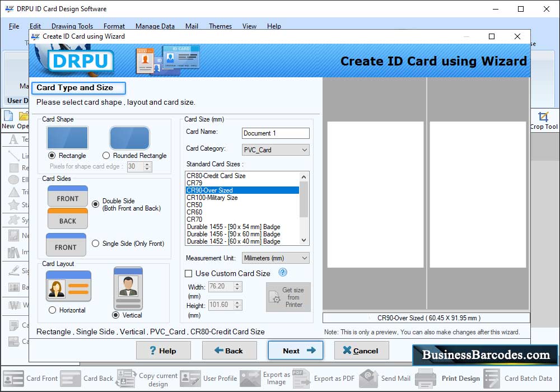Click the Single Side FRONT image

pos(66,245)
